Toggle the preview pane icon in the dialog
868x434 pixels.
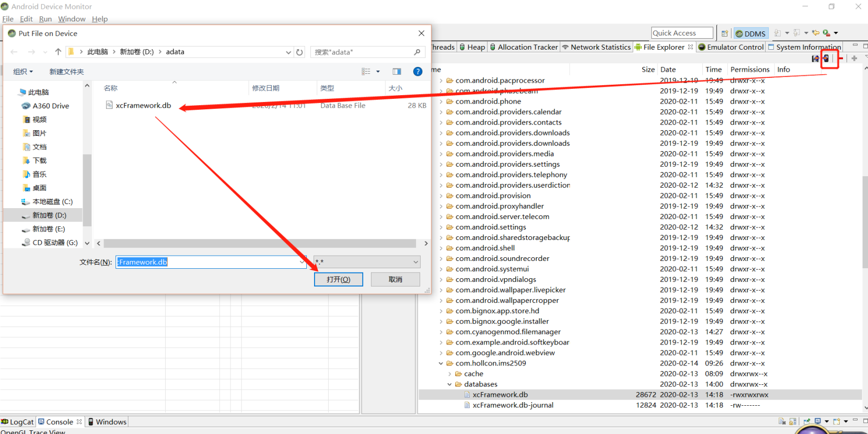click(397, 72)
